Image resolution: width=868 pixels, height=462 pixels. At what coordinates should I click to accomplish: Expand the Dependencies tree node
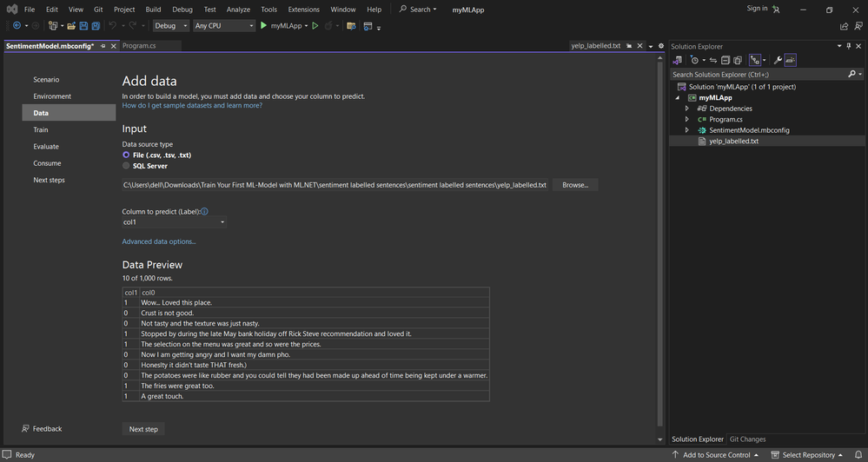point(687,109)
